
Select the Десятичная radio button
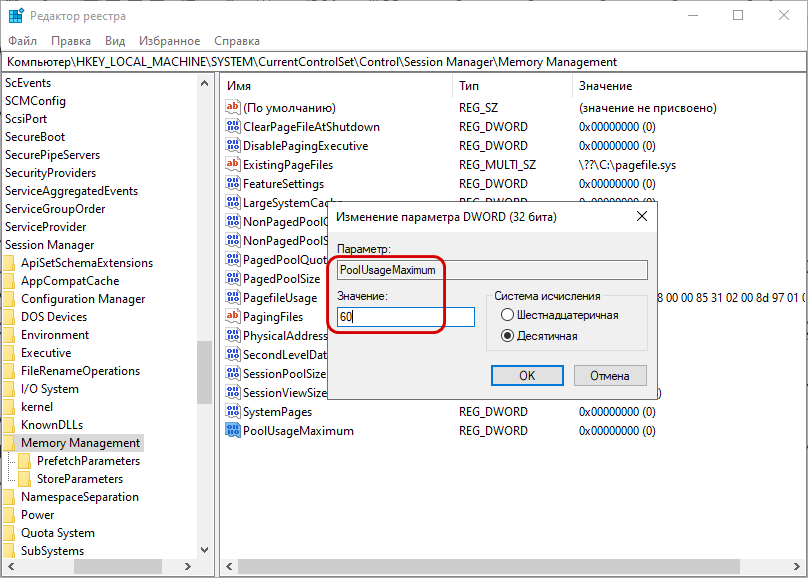pos(508,336)
